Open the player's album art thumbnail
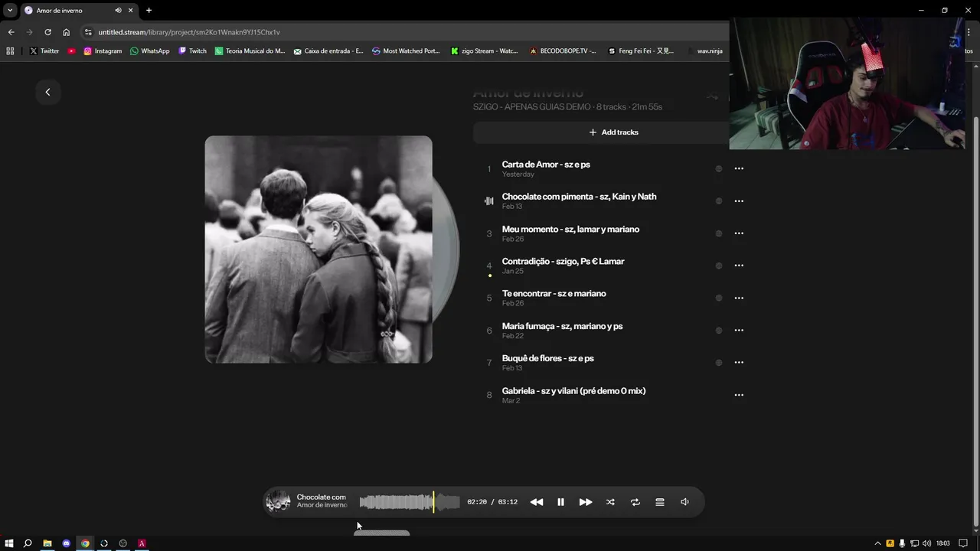The height and width of the screenshot is (551, 980). [278, 502]
